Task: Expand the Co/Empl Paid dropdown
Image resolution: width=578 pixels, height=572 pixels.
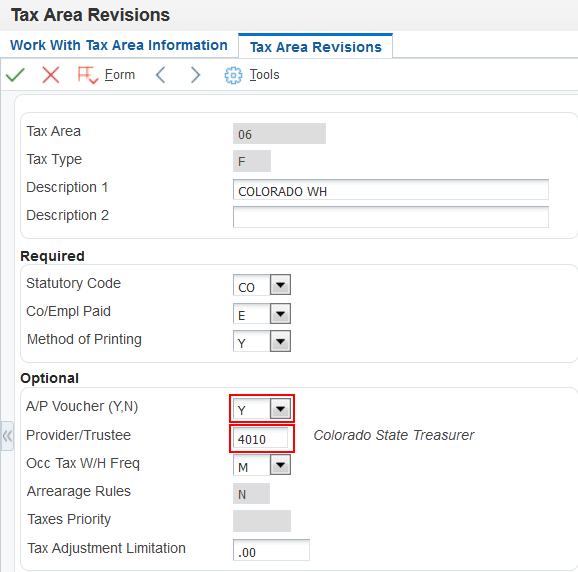Action: (x=280, y=314)
